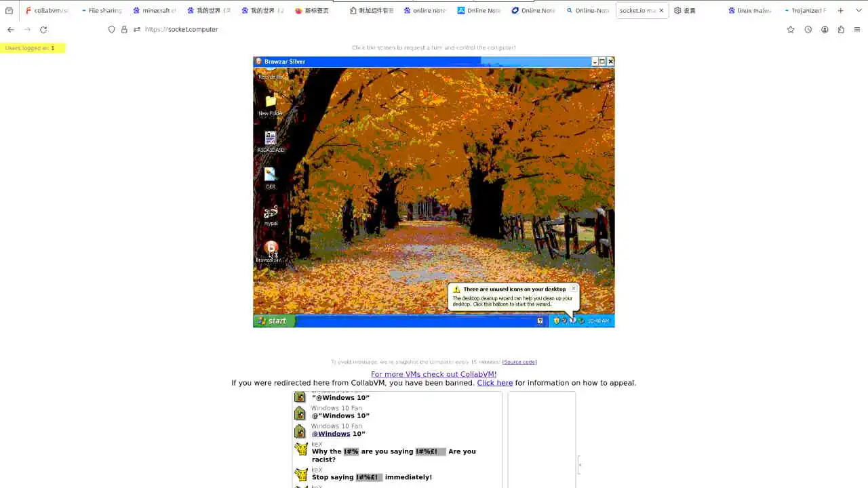Open a new browser tab
868x488 pixels.
click(841, 11)
